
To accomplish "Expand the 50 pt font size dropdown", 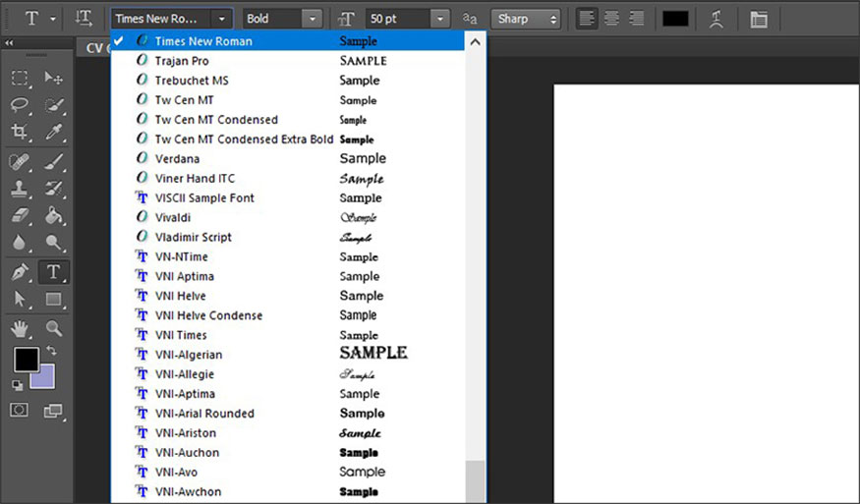I will pos(439,19).
